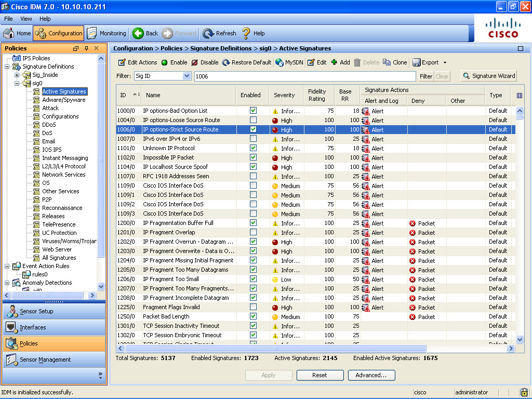Check Enabled for IP Fragment Overlap
532x399 pixels.
coord(253,232)
